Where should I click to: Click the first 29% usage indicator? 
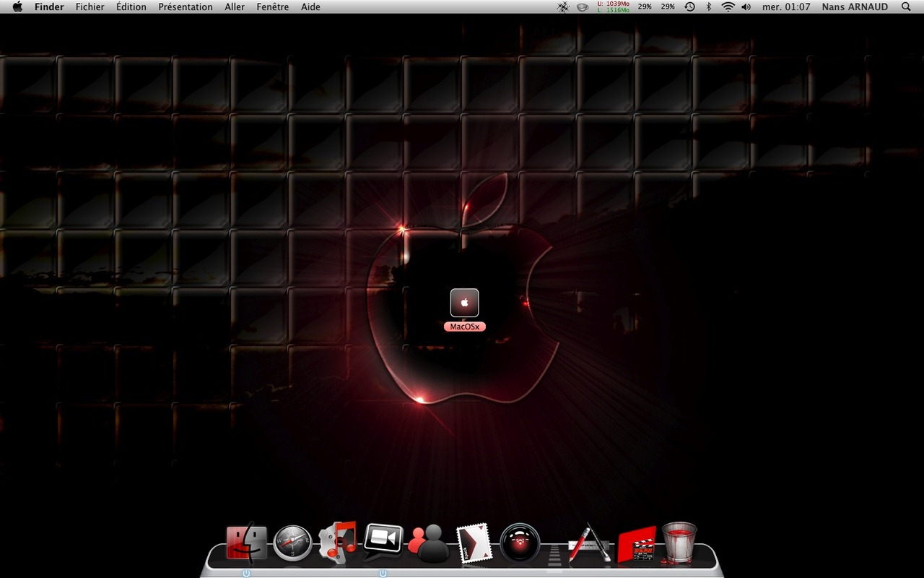click(x=645, y=7)
